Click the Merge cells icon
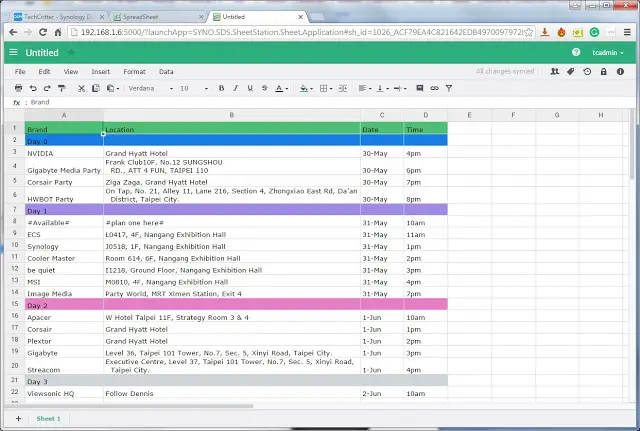 [343, 88]
